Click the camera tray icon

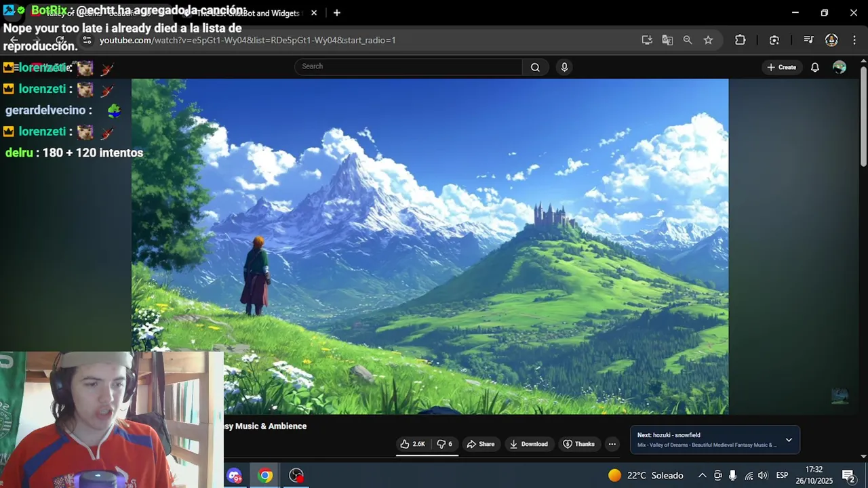pos(717,476)
